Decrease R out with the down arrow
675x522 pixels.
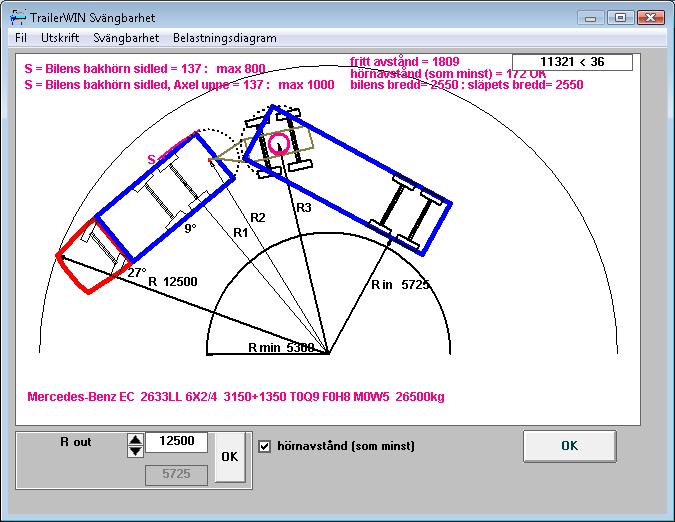(x=136, y=451)
